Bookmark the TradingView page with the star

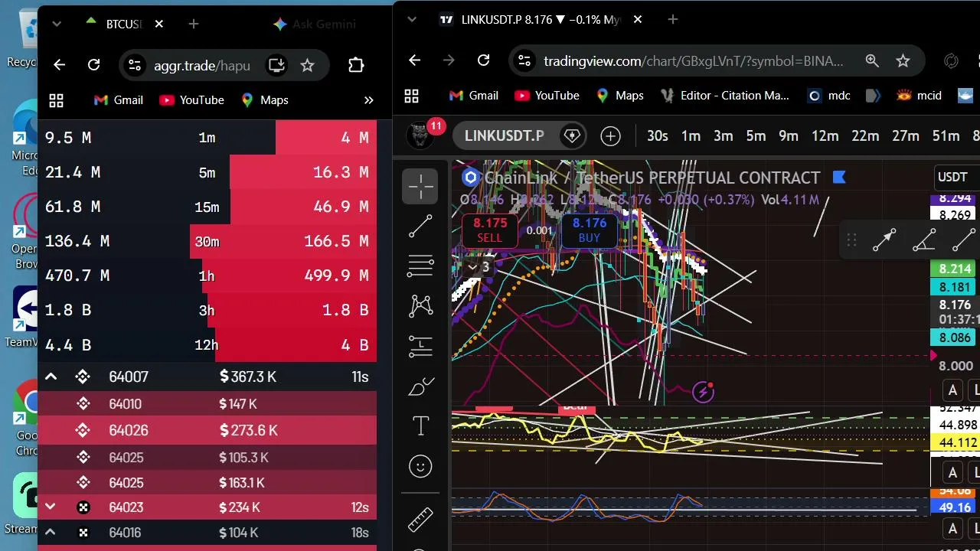pos(903,60)
